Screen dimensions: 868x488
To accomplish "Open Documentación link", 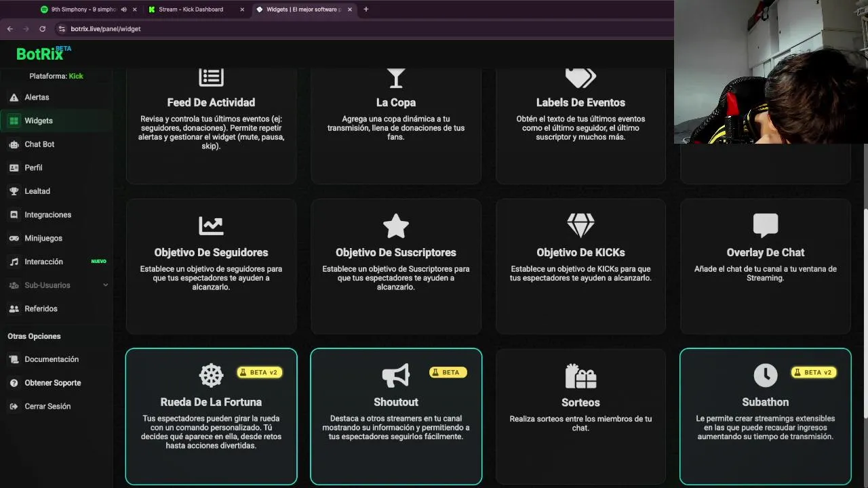I will coord(52,359).
